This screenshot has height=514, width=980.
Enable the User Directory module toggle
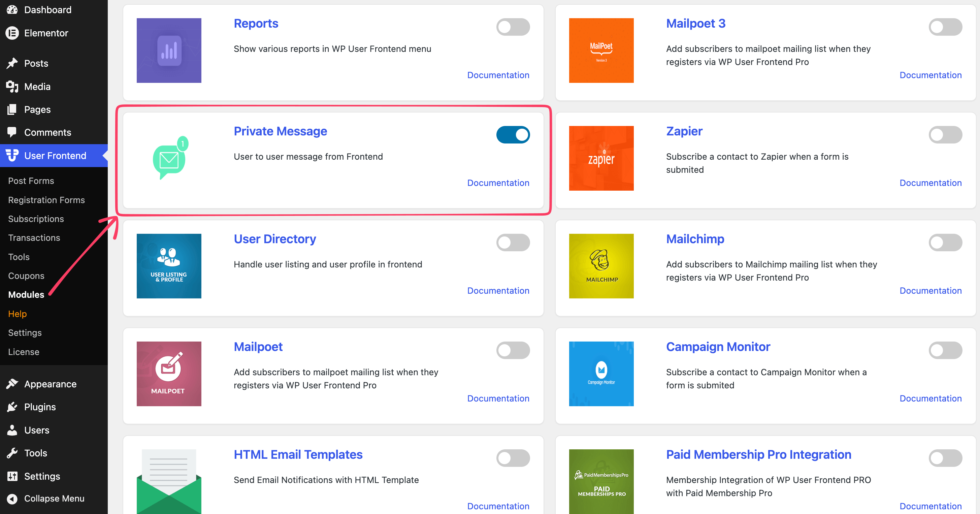tap(513, 243)
